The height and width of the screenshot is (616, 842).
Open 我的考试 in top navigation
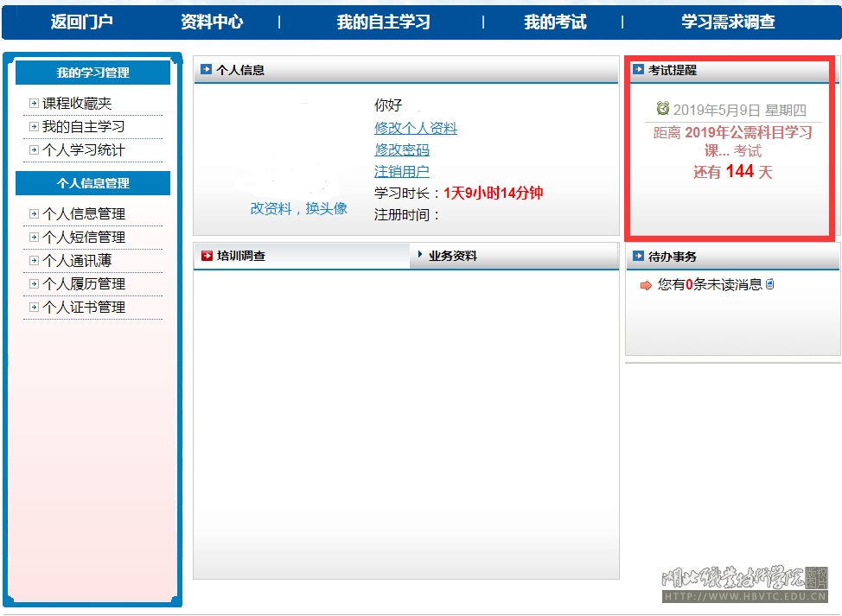(555, 22)
